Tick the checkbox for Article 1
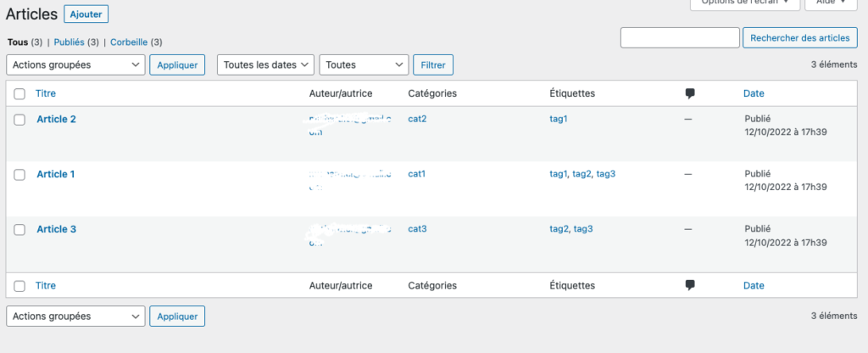Viewport: 868px width, 353px height. coord(19,175)
